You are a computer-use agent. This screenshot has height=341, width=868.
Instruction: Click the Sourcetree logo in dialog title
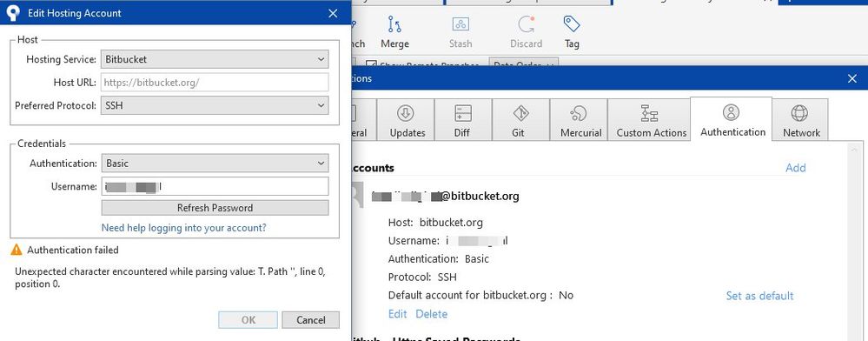[x=12, y=13]
